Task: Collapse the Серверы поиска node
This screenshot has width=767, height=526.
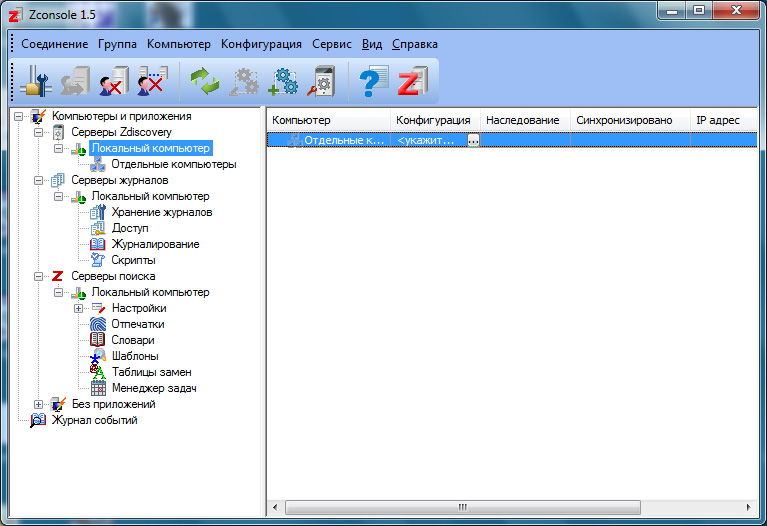Action: [39, 276]
